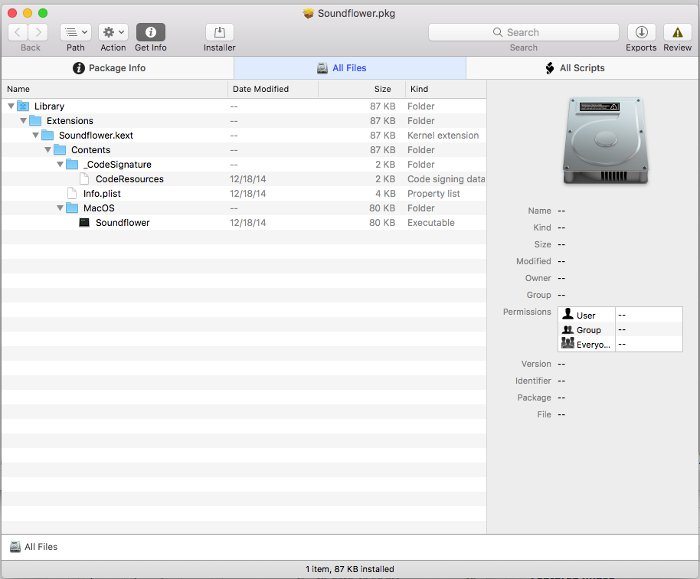Sort by the Name column header

(x=115, y=89)
